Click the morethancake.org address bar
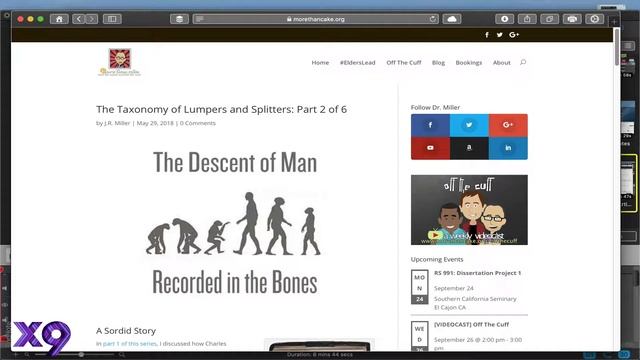The height and width of the screenshot is (360, 640). [316, 19]
